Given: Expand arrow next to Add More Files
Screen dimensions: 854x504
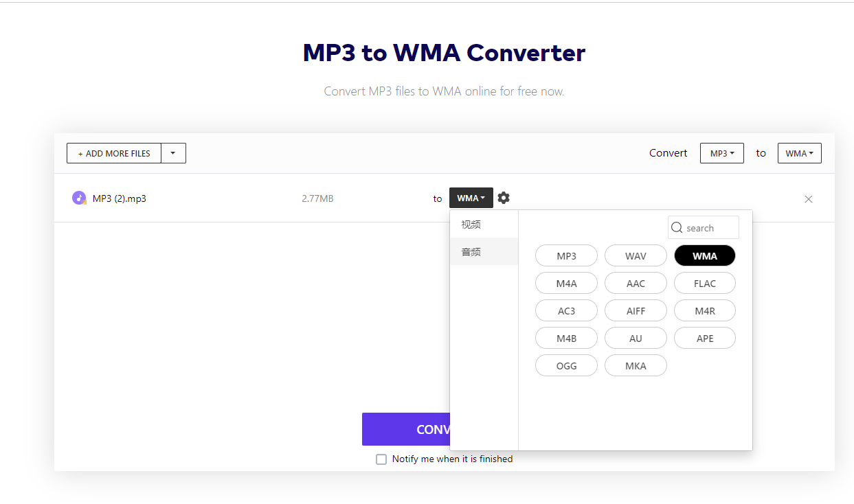Looking at the screenshot, I should (x=173, y=153).
